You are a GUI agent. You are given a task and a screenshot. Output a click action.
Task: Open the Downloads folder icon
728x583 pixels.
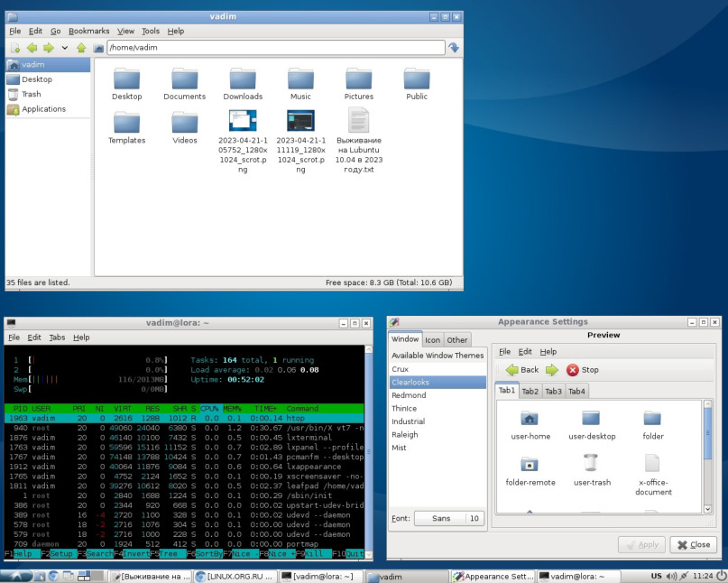[x=243, y=79]
